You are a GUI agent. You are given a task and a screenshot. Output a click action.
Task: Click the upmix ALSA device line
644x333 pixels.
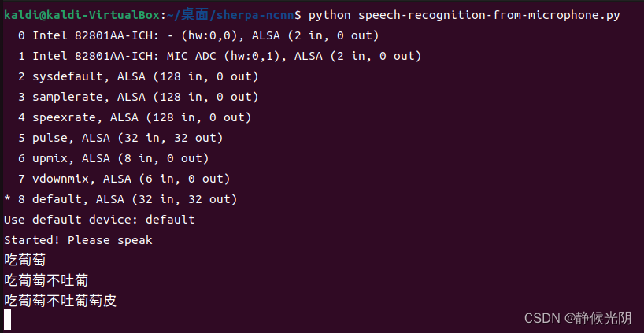113,158
